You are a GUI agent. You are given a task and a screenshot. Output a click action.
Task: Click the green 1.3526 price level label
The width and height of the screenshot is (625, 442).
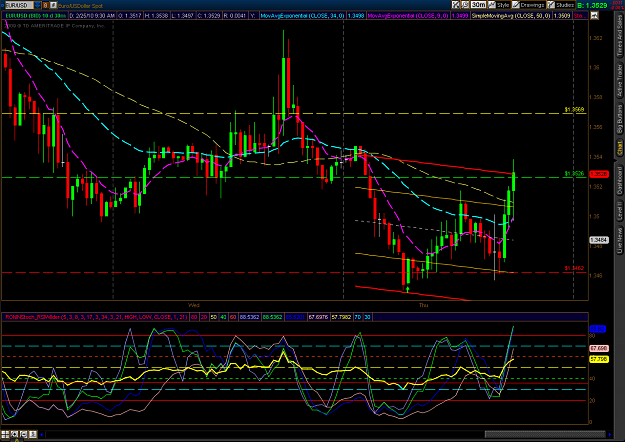574,173
